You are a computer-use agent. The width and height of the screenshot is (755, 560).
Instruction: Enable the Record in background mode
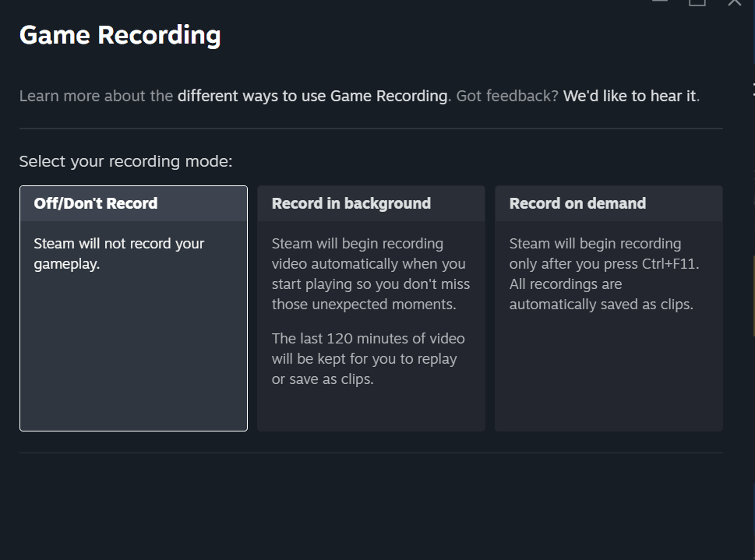371,308
